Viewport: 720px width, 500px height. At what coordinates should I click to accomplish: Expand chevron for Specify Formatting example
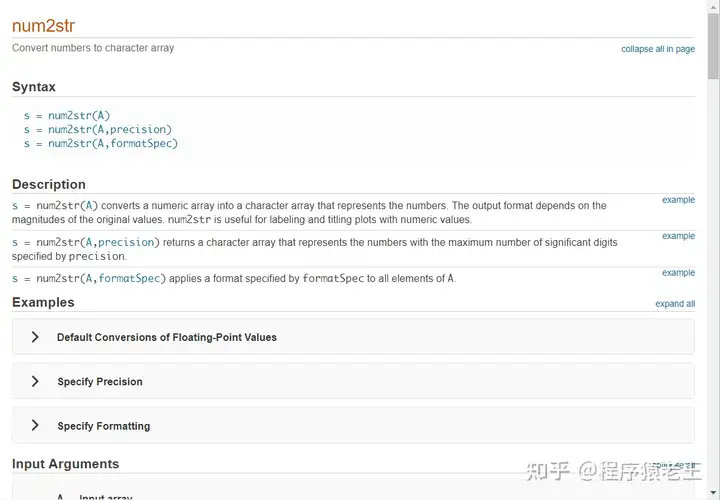pos(35,425)
